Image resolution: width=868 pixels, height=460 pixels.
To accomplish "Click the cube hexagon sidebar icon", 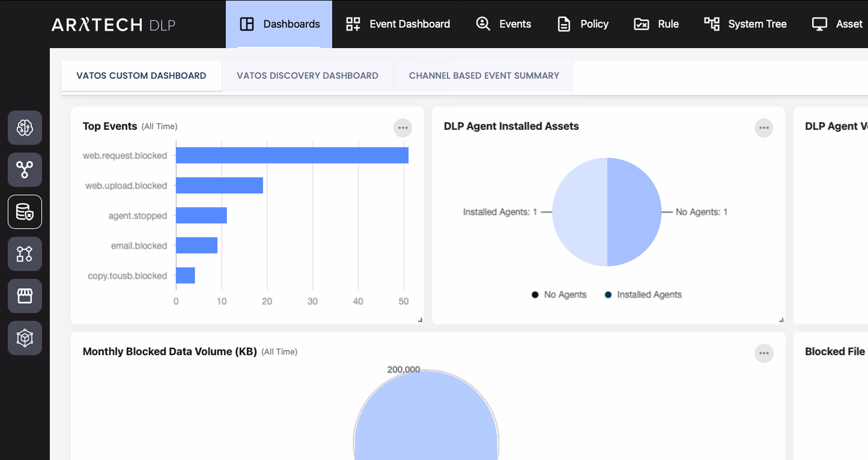I will point(25,338).
